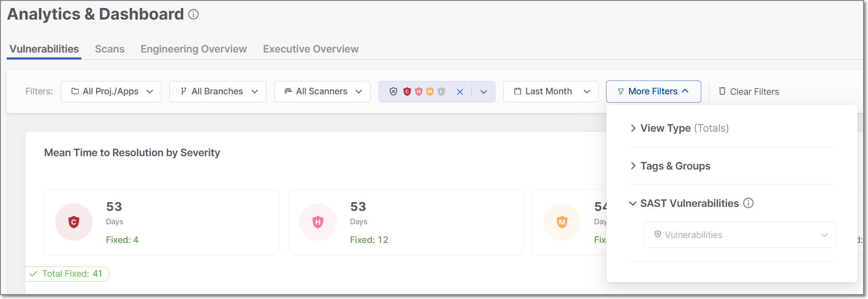Screen dimensions: 868x299
Task: Open the Last Month date range dropdown
Action: click(551, 92)
